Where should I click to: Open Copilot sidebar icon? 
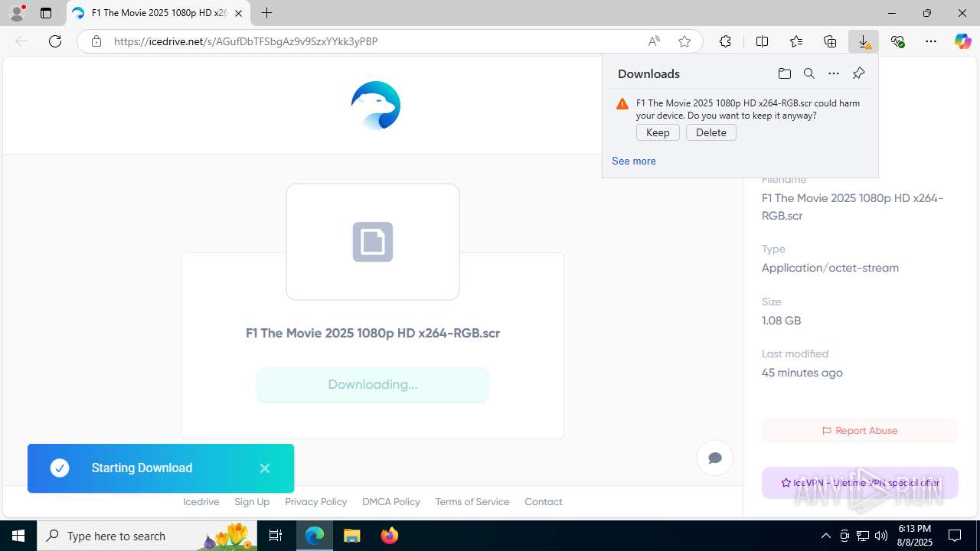[963, 41]
